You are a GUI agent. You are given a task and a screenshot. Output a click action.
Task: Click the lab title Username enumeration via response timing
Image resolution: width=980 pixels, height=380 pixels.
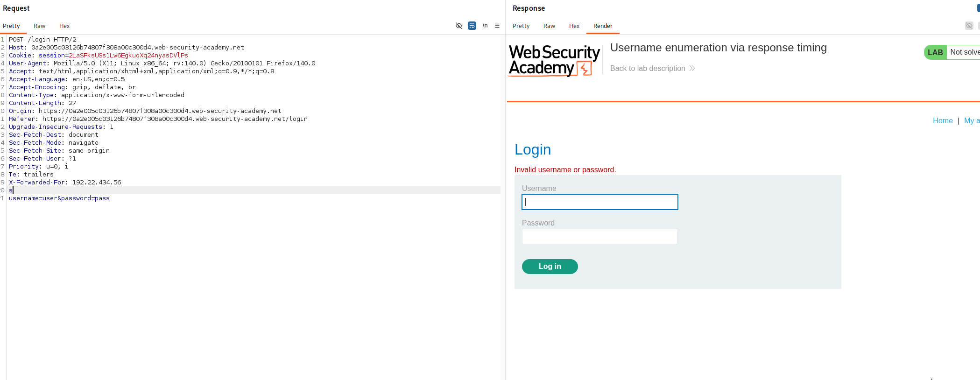(719, 48)
